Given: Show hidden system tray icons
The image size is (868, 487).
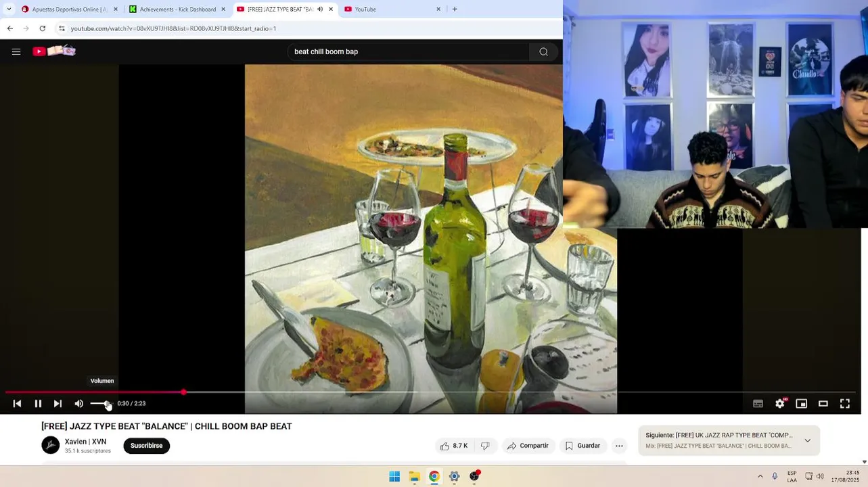Looking at the screenshot, I should pyautogui.click(x=760, y=476).
